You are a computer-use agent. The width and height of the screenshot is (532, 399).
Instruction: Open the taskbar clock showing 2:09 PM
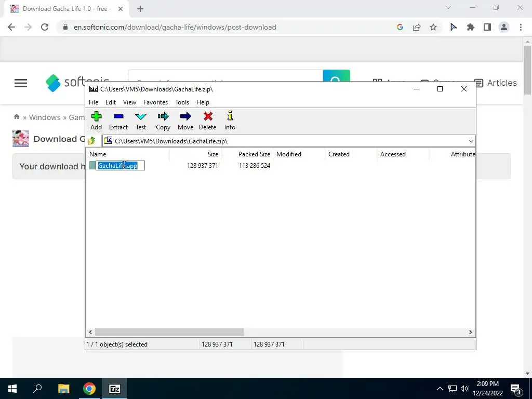(x=487, y=389)
